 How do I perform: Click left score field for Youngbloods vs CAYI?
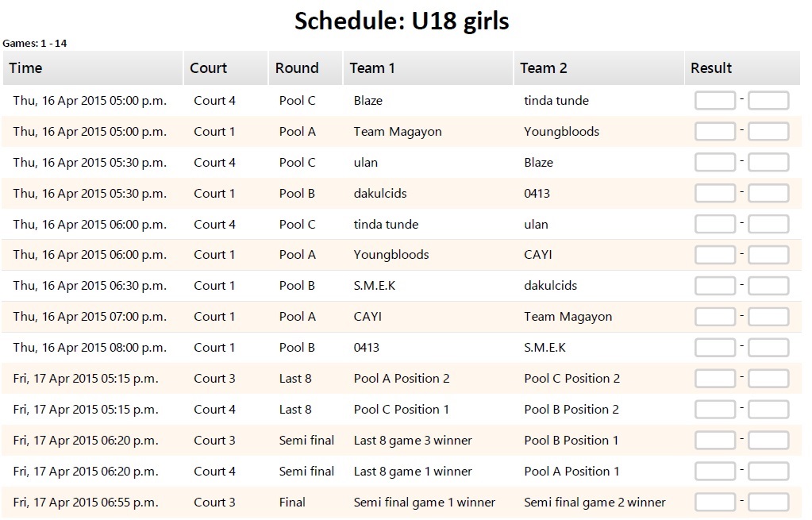pyautogui.click(x=715, y=255)
